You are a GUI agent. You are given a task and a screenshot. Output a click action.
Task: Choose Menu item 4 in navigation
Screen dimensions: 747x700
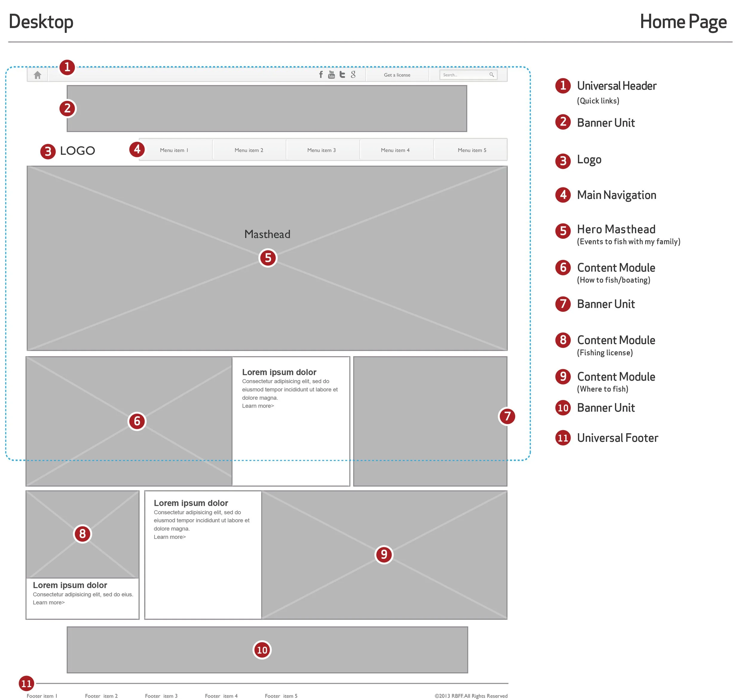(396, 151)
